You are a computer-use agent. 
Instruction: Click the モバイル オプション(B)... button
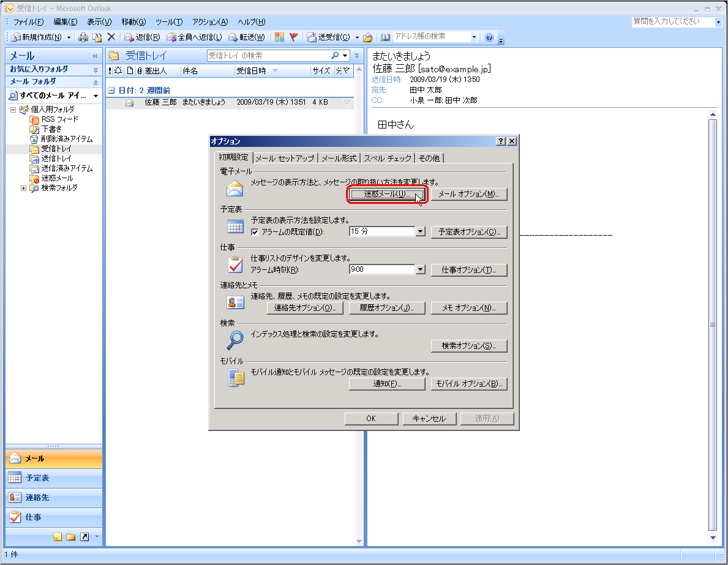click(x=469, y=384)
